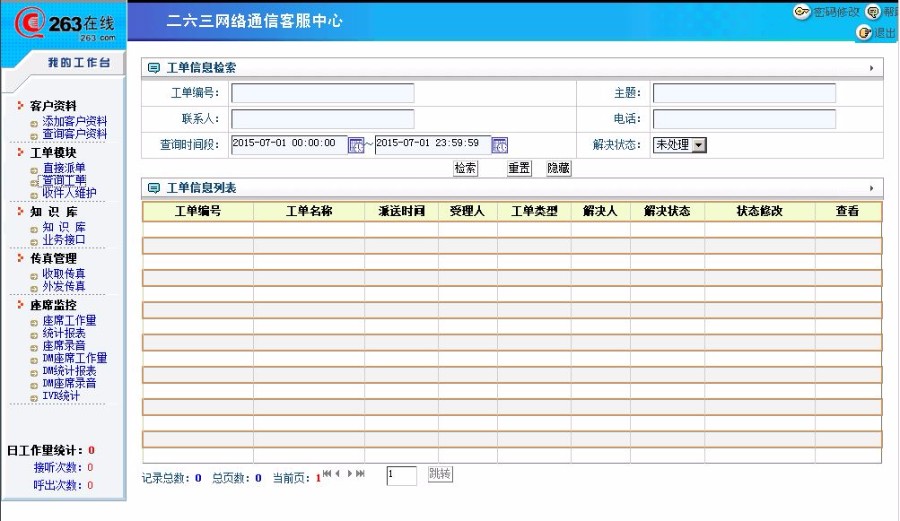Open 座席录音 in the sidebar
The height and width of the screenshot is (521, 900).
(64, 345)
